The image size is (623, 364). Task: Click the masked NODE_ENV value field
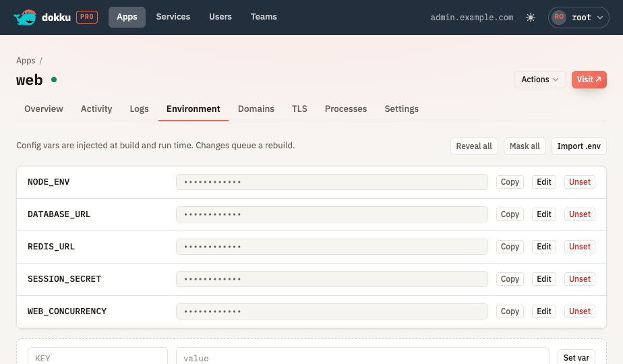pyautogui.click(x=332, y=182)
